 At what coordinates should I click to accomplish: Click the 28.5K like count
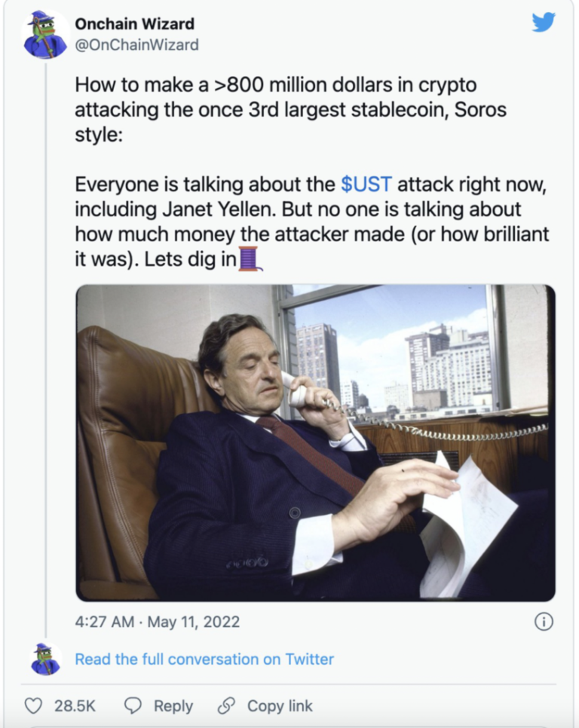coord(75,705)
